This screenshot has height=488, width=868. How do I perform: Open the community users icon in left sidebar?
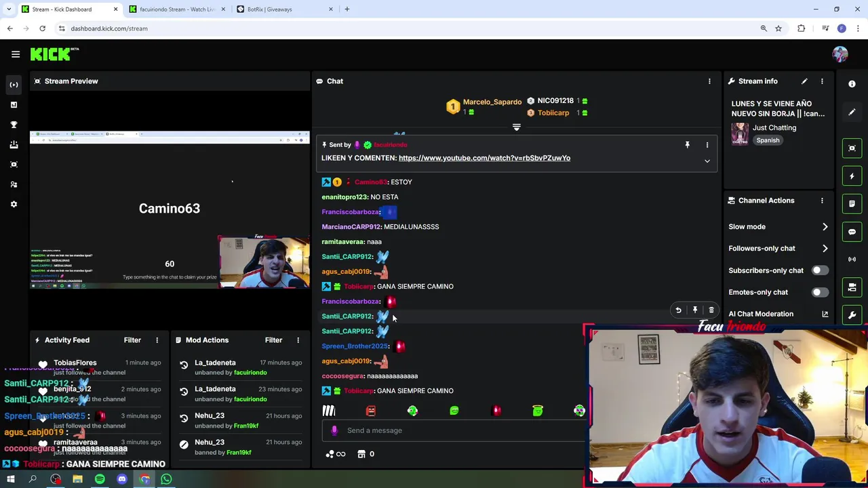tap(14, 184)
